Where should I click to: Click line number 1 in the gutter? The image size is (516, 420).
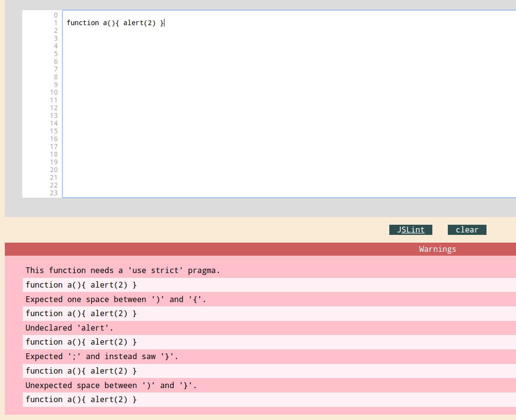click(x=56, y=23)
